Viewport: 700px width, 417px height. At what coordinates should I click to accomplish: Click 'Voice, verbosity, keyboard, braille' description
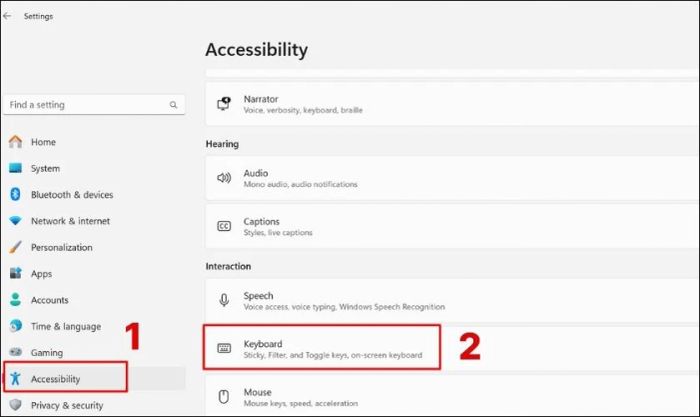pos(303,110)
